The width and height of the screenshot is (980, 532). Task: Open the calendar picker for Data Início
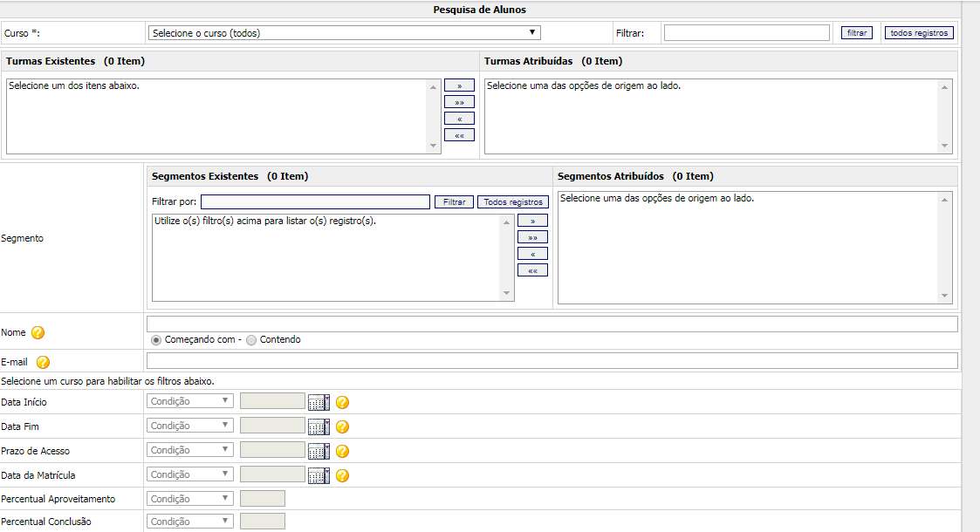tap(319, 402)
